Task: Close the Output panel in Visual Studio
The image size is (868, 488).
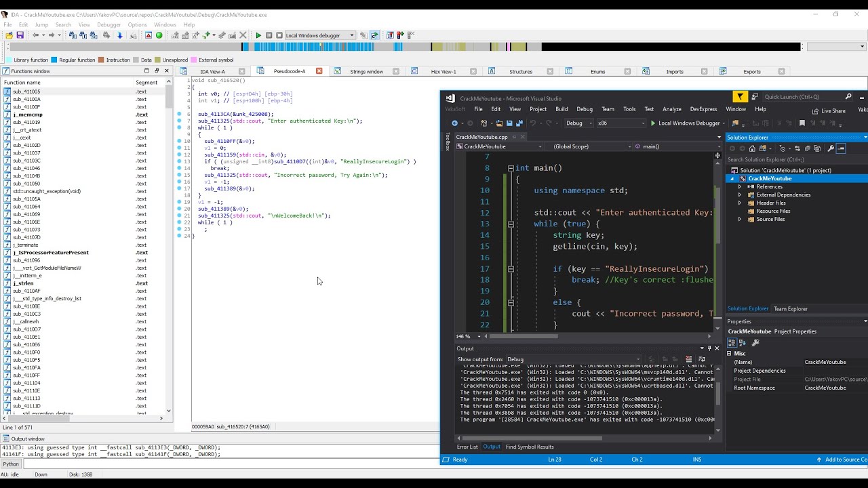Action: pyautogui.click(x=717, y=348)
